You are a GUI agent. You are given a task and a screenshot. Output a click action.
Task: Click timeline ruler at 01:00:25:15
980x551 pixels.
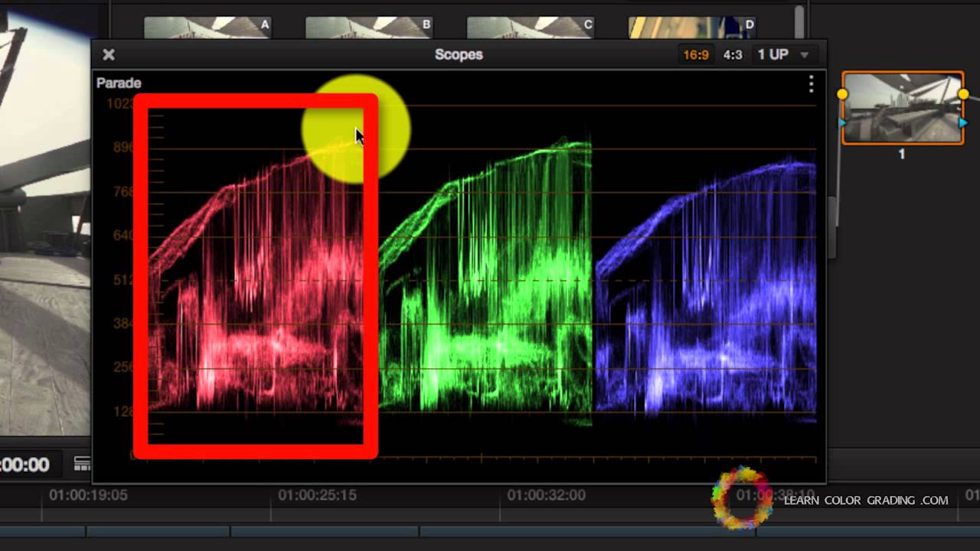(x=317, y=495)
